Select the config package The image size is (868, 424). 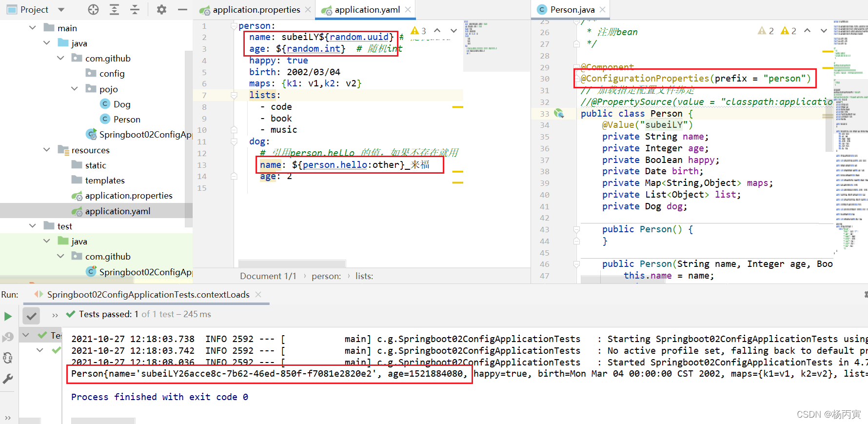112,74
